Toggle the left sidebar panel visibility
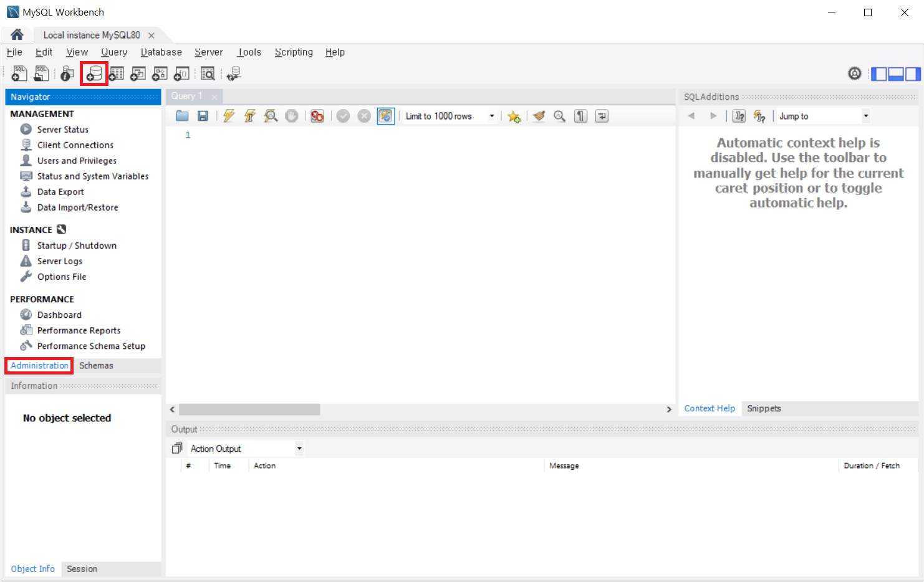 (878, 74)
